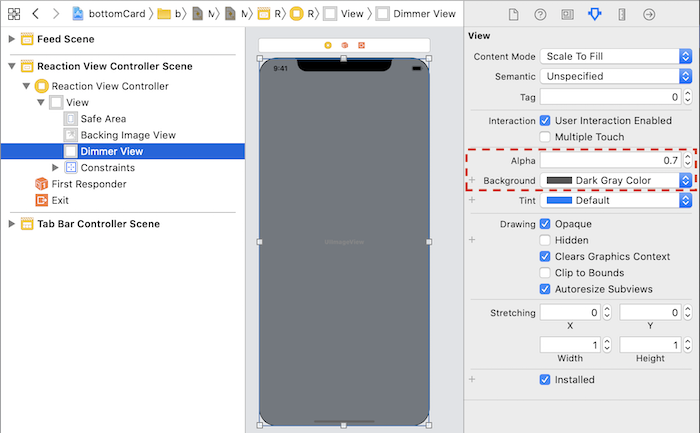700x433 pixels.
Task: Check the Hidden drawing option
Action: pyautogui.click(x=546, y=240)
